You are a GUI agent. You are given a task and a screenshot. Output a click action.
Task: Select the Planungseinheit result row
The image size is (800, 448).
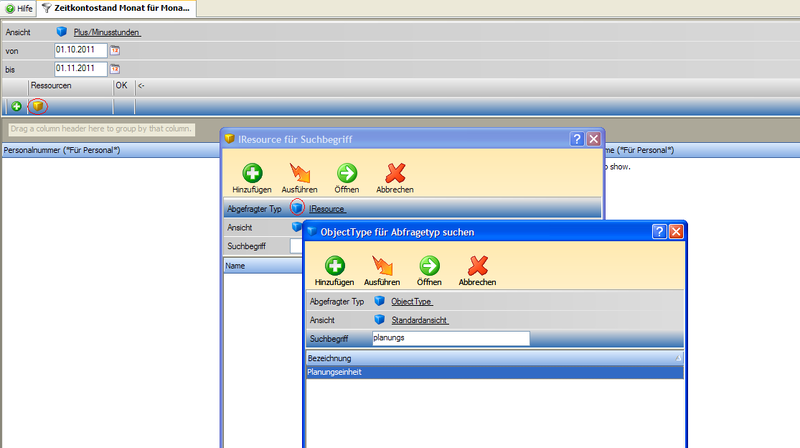[x=494, y=372]
